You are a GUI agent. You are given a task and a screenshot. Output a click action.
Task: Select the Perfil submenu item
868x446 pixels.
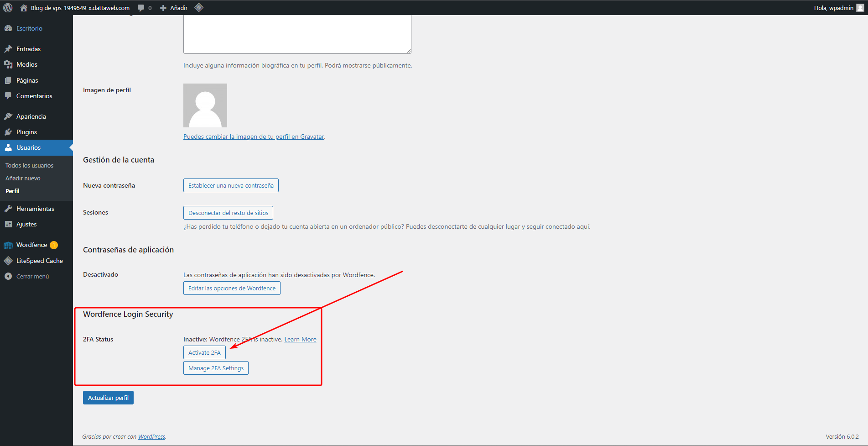pos(12,191)
